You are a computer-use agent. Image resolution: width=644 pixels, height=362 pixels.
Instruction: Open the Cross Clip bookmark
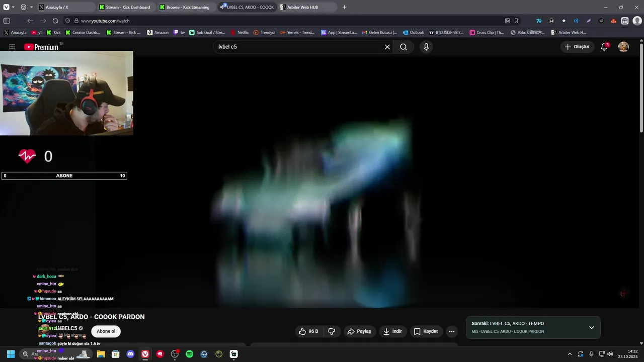[x=487, y=32]
